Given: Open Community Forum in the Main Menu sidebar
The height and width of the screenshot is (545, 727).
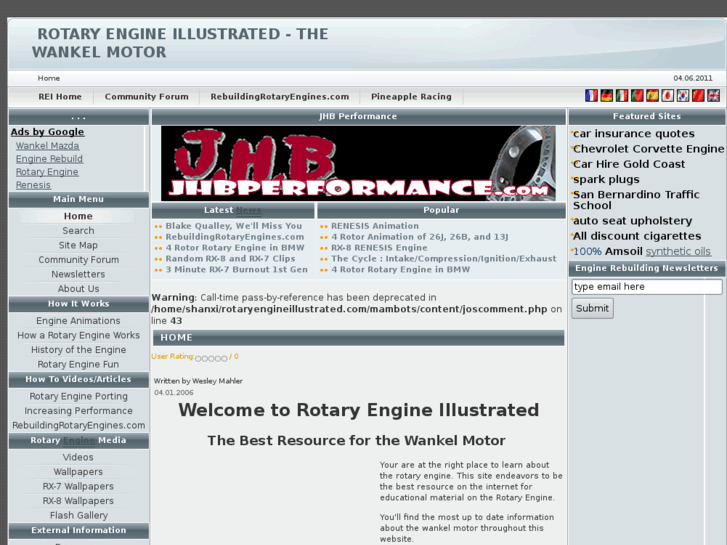Looking at the screenshot, I should tap(78, 260).
